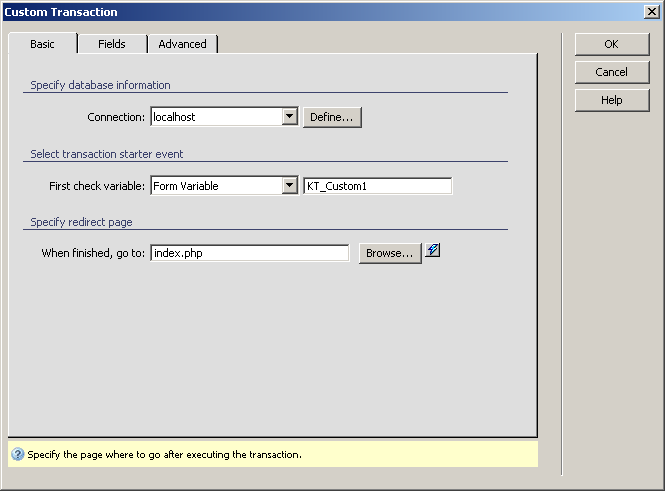Viewport: 665px width, 491px height.
Task: Open Help for this dialog
Action: pos(611,100)
